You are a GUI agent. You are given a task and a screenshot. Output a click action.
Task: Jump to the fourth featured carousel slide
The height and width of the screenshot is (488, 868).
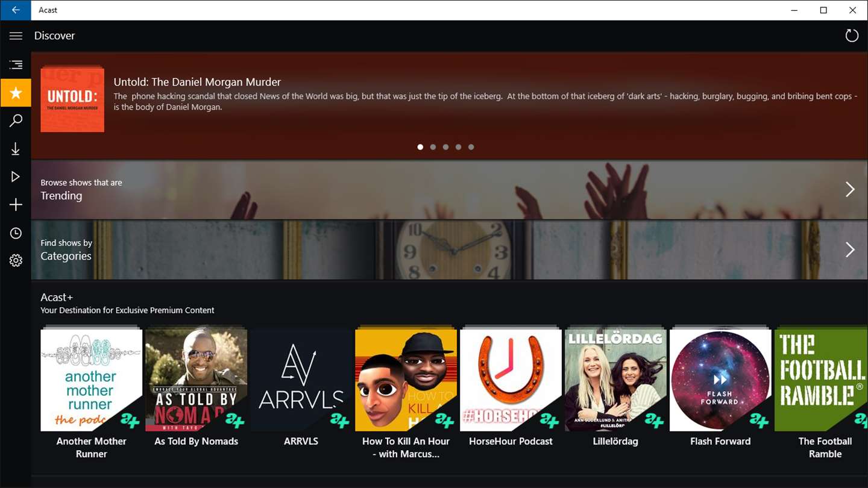coord(458,147)
